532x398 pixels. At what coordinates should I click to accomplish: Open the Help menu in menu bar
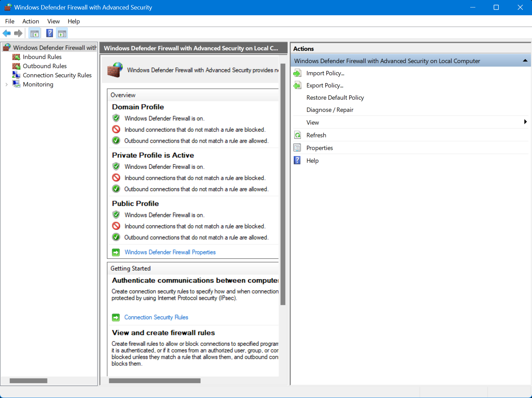pos(74,21)
